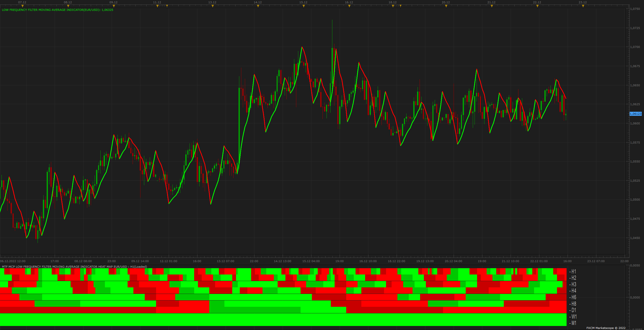Click the 14.12 day marker triangle

point(258,6)
